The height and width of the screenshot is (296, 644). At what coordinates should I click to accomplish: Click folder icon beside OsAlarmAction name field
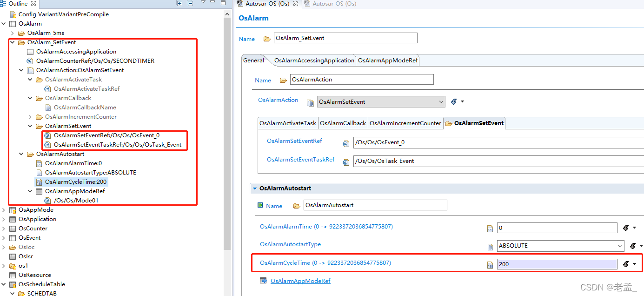click(x=283, y=80)
